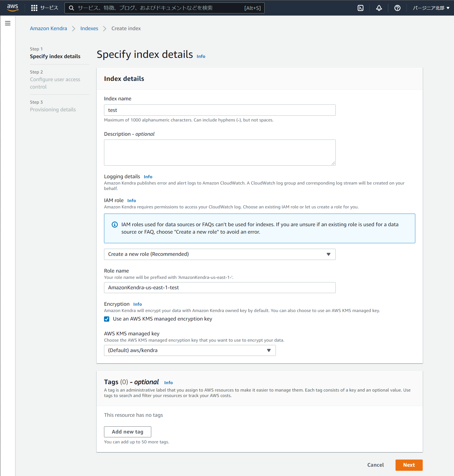Click the Description field resize handle
This screenshot has height=476, width=454.
[333, 163]
